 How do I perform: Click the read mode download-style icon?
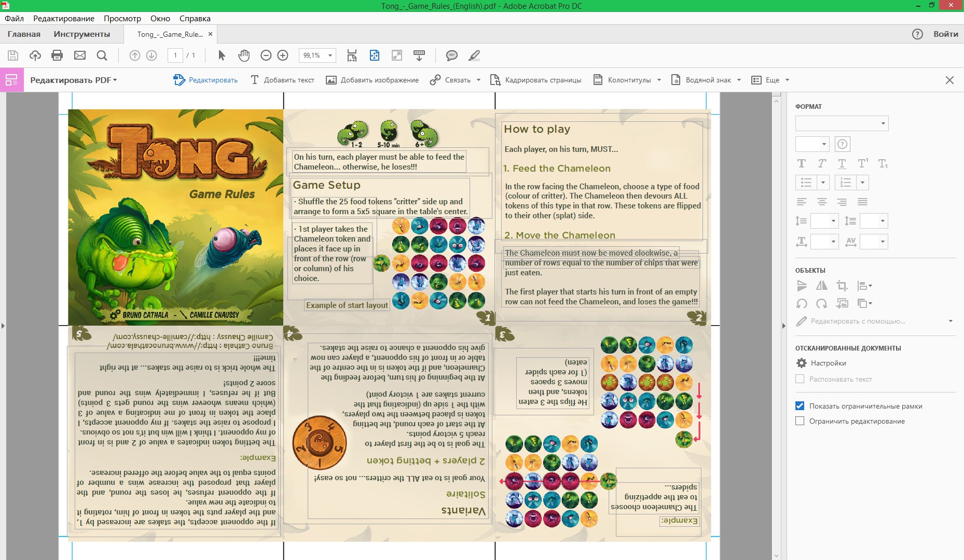pos(419,55)
